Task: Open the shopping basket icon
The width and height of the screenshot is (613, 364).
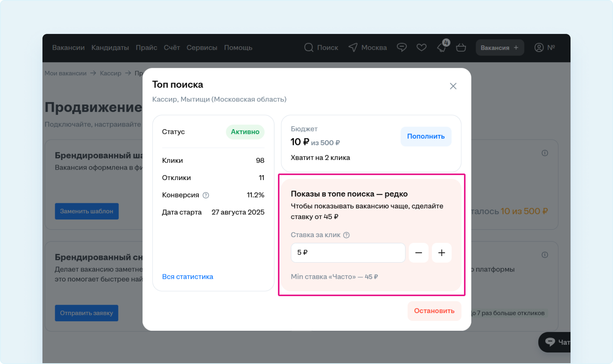Action: click(461, 48)
